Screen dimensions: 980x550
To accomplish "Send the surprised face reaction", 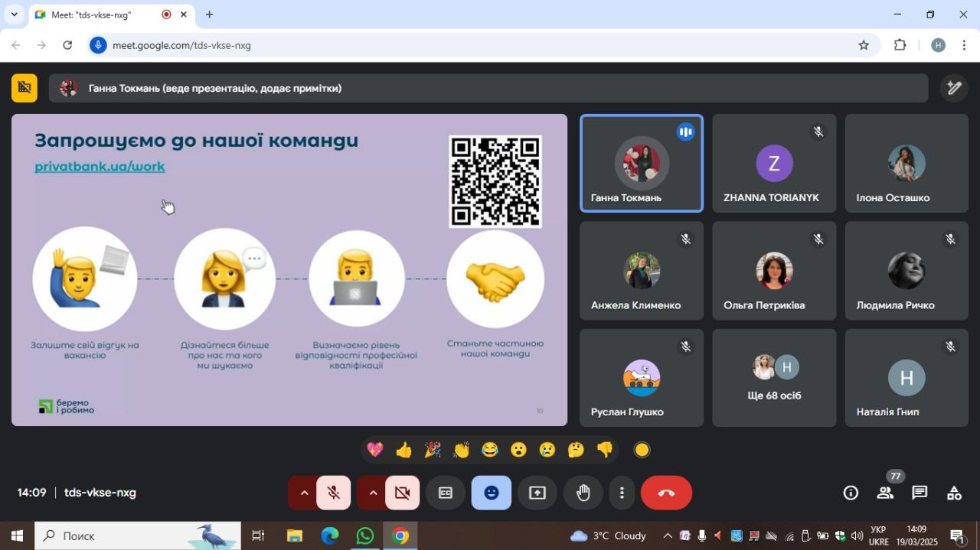I will pyautogui.click(x=518, y=450).
